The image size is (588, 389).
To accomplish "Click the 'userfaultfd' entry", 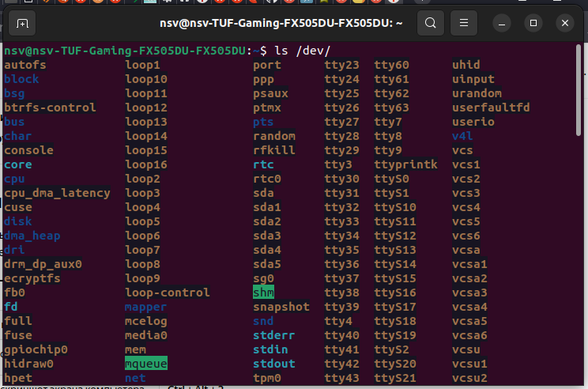I will coord(491,108).
